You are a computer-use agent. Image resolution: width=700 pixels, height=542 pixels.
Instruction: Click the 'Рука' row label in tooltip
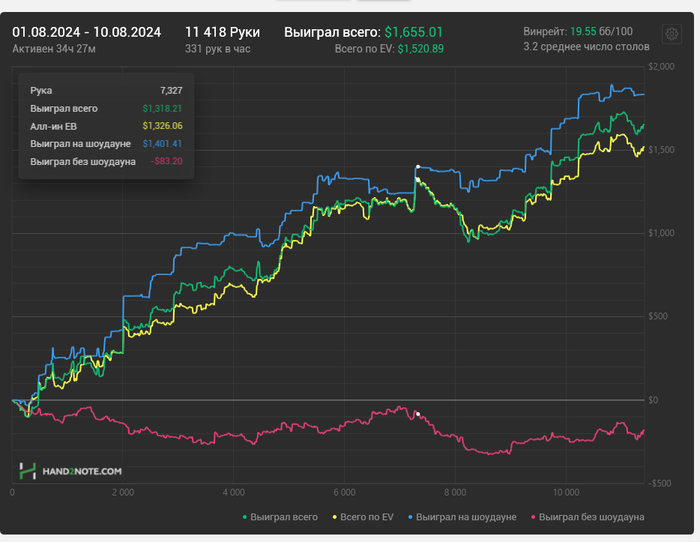click(41, 91)
